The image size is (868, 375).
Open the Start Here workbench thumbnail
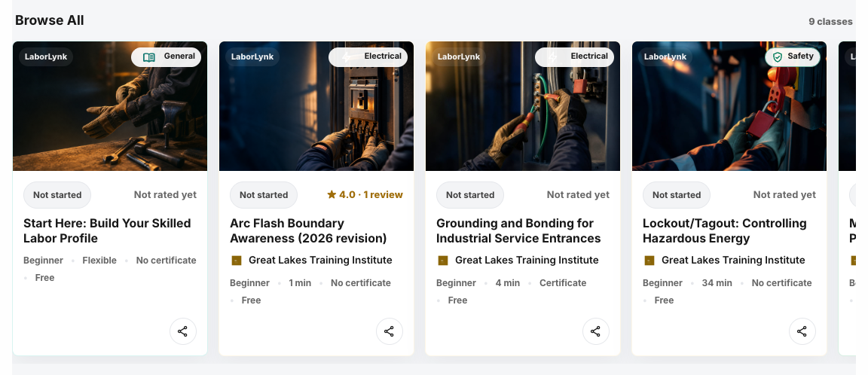click(x=110, y=106)
